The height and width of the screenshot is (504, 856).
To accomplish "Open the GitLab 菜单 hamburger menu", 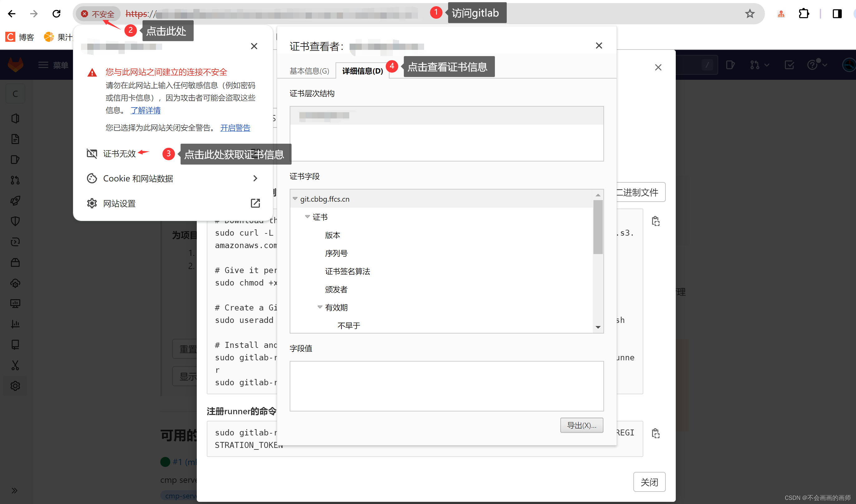I will pyautogui.click(x=53, y=65).
